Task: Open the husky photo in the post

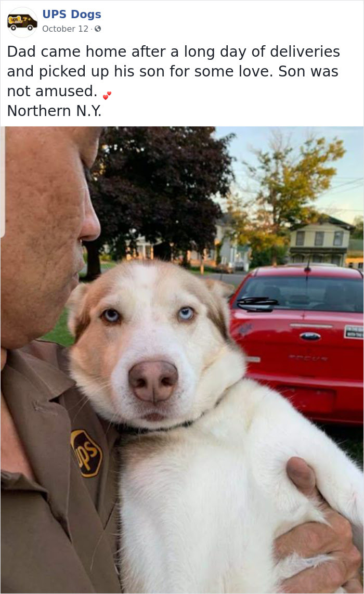Action: pos(182,360)
